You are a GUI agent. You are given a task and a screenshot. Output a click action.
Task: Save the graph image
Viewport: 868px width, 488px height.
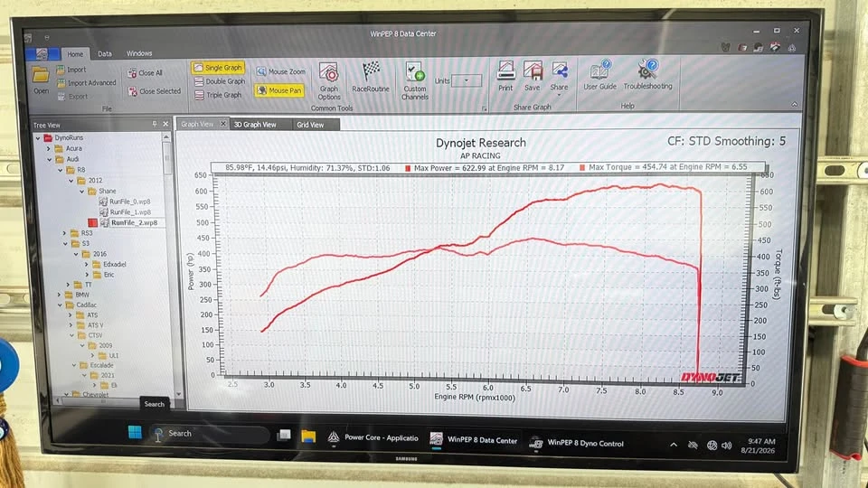(532, 76)
